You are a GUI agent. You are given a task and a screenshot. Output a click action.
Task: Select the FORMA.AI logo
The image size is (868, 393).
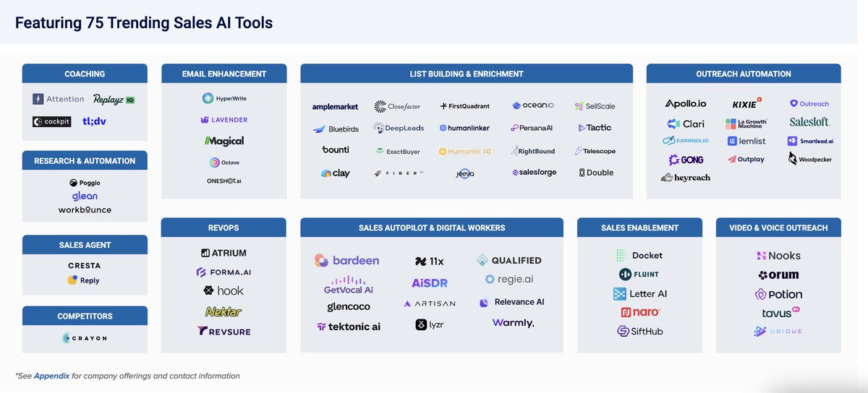tap(224, 272)
